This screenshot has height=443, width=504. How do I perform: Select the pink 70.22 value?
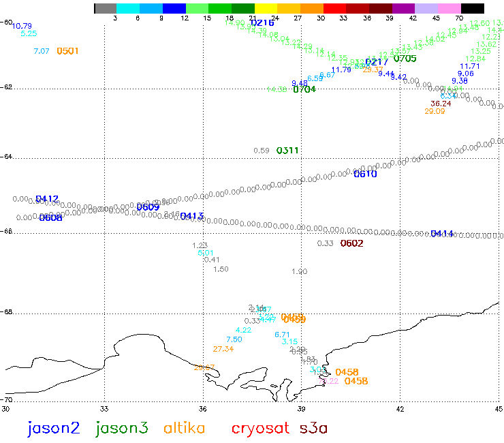tap(328, 381)
